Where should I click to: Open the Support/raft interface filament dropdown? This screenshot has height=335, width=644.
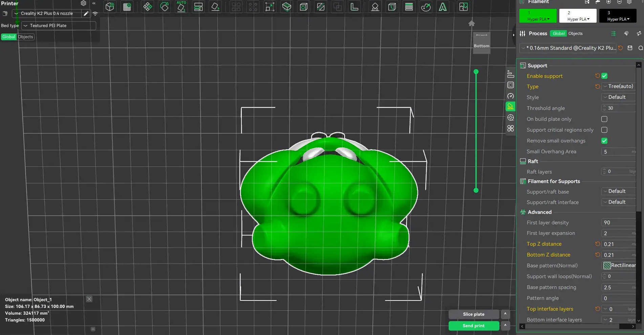pyautogui.click(x=619, y=202)
